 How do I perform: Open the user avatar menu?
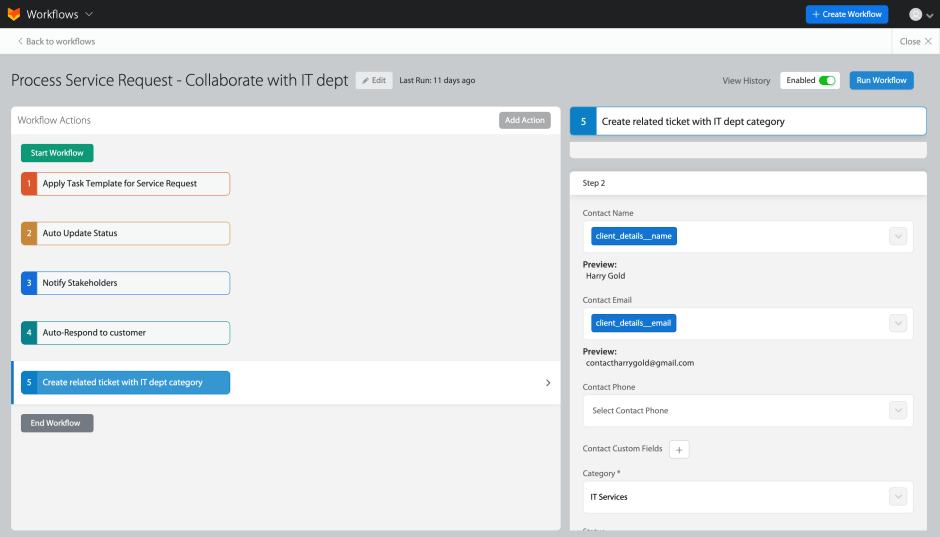point(921,14)
